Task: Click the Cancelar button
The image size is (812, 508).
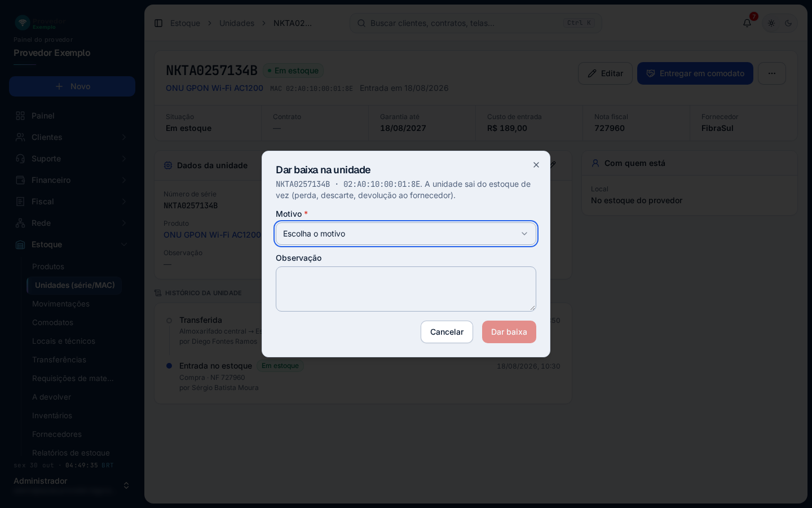Action: (x=447, y=332)
